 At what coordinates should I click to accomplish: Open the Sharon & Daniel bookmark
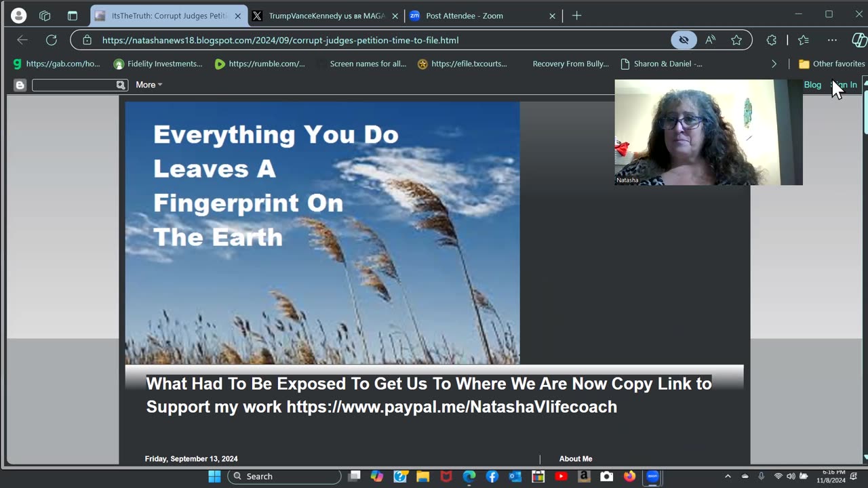coord(662,64)
